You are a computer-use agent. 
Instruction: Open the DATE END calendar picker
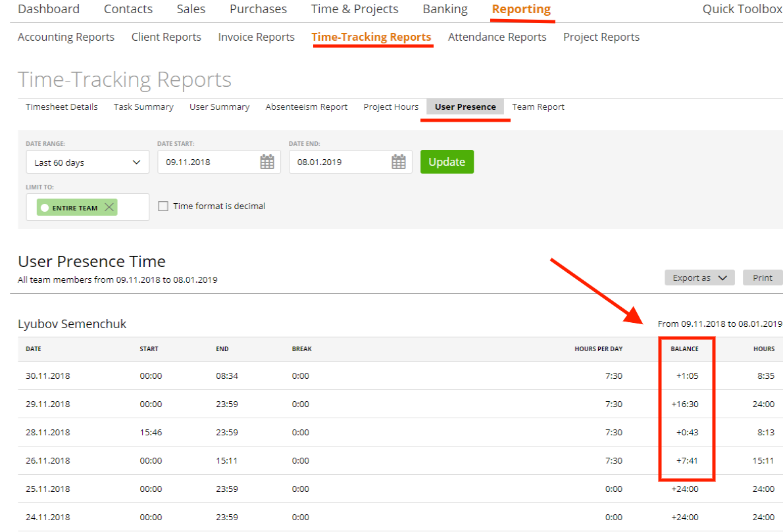[398, 161]
